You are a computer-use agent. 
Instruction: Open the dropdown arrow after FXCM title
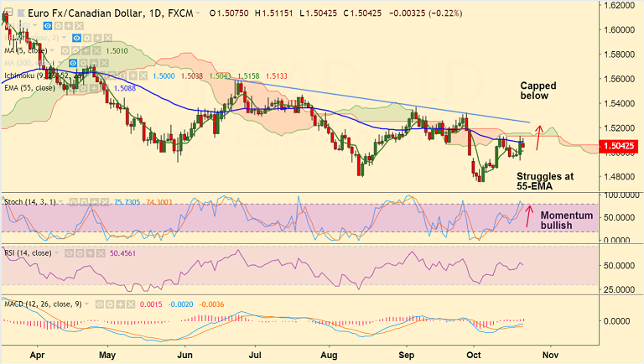point(198,13)
